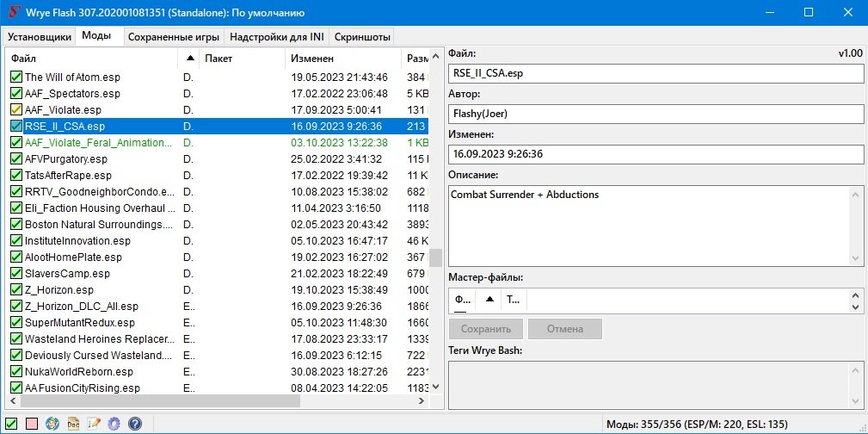This screenshot has width=868, height=434.
Task: Click the notepad-and-pencil icon in status bar
Action: 94,424
